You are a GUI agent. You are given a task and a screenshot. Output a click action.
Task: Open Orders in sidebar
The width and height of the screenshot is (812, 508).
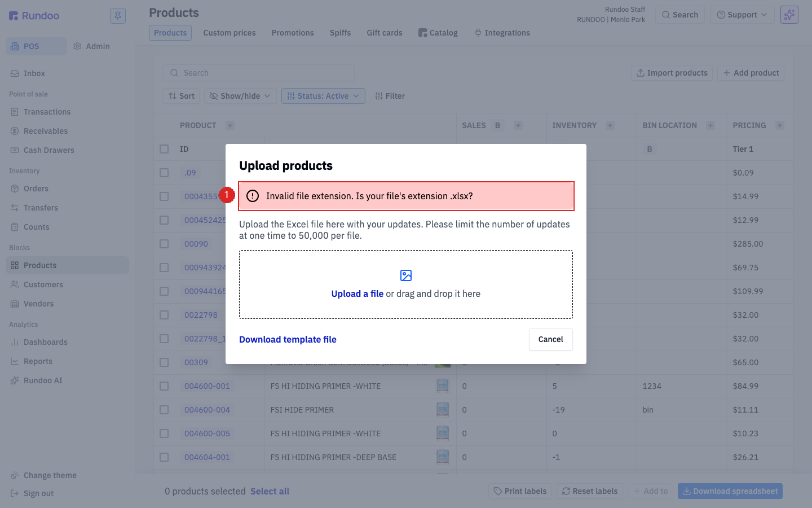point(67,189)
